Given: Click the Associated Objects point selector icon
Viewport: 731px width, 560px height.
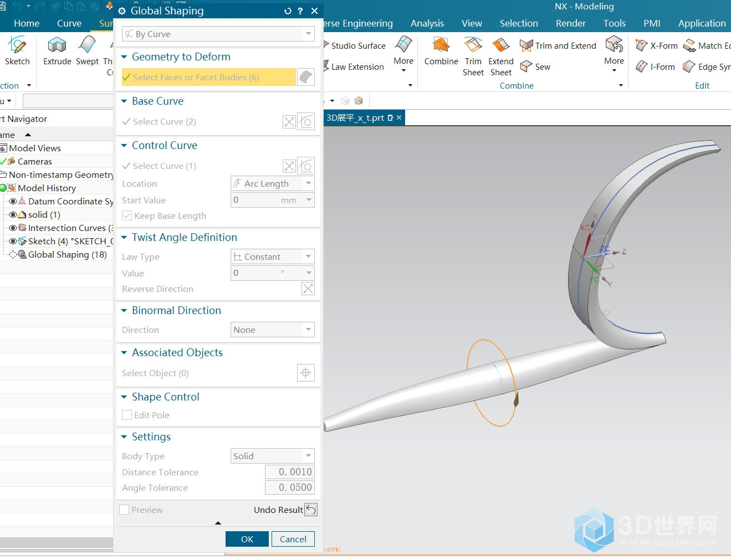Looking at the screenshot, I should (x=306, y=373).
